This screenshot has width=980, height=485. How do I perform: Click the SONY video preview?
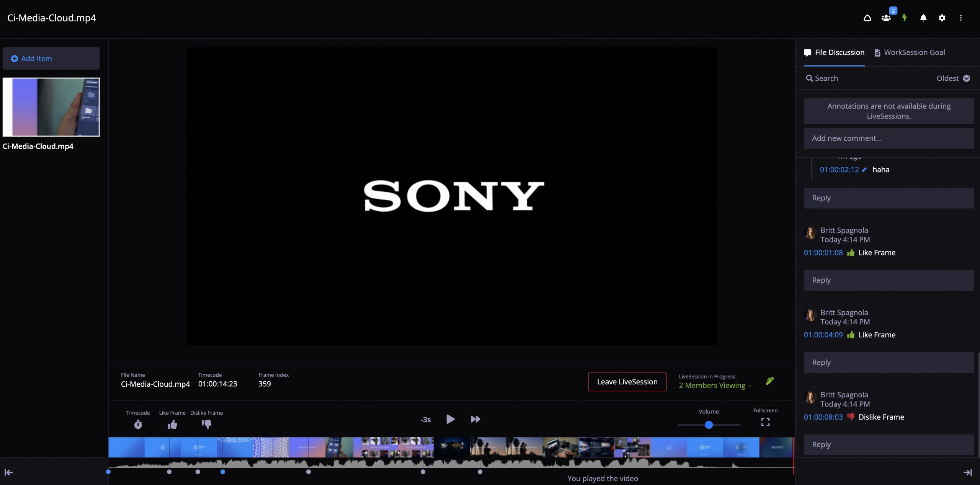pyautogui.click(x=451, y=196)
